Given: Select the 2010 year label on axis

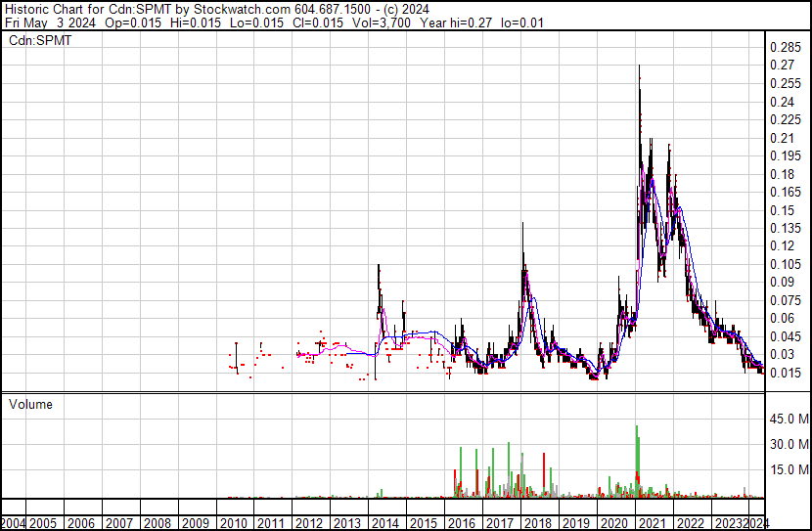Looking at the screenshot, I should click(234, 523).
